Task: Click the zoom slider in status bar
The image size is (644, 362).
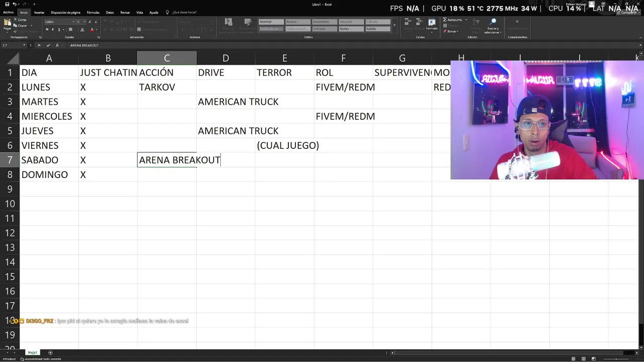Action: (616, 359)
